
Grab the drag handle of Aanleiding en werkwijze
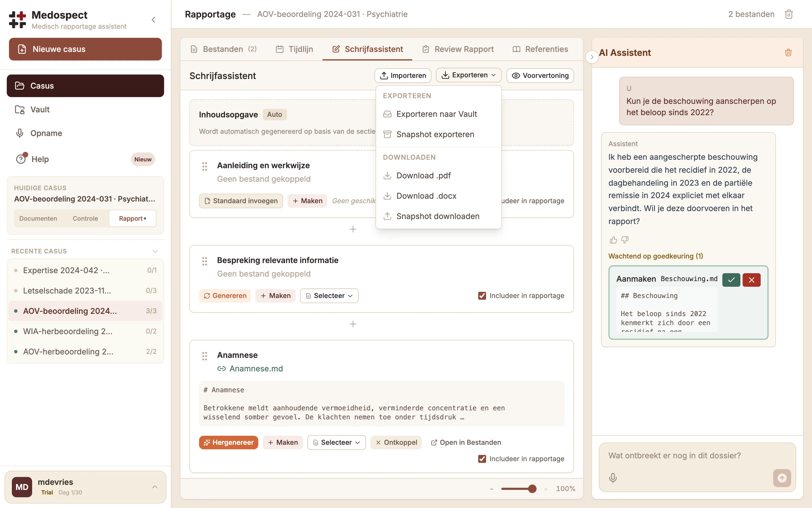(x=205, y=166)
